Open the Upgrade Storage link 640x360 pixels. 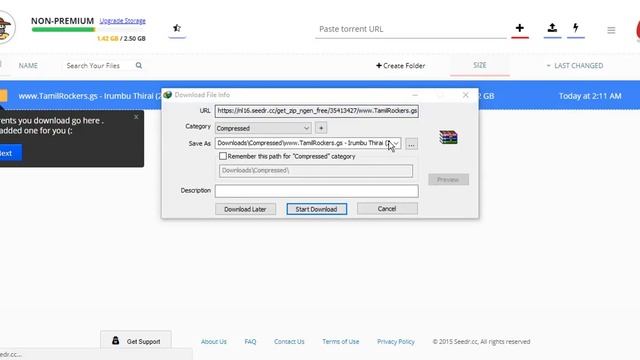(122, 20)
